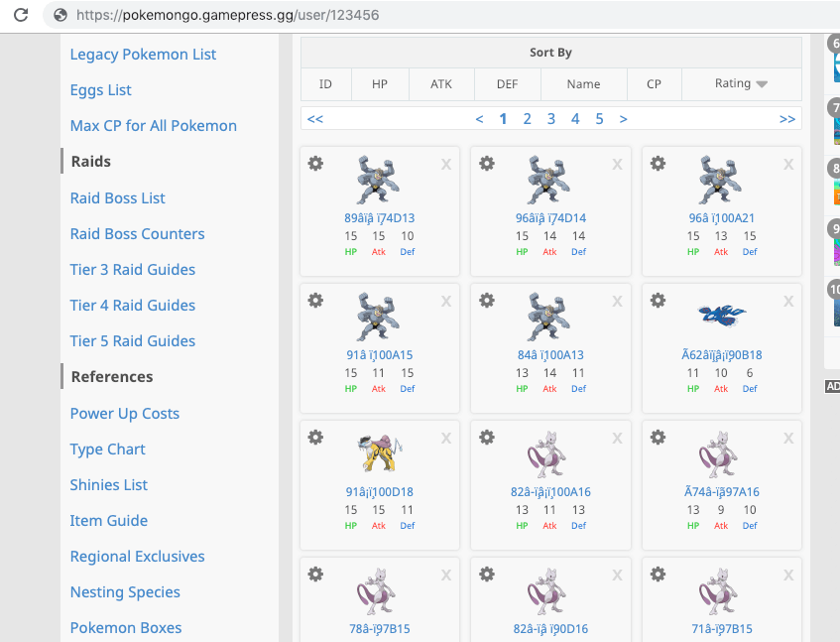
Task: Open Tier 4 Raid Guides link
Action: [132, 306]
